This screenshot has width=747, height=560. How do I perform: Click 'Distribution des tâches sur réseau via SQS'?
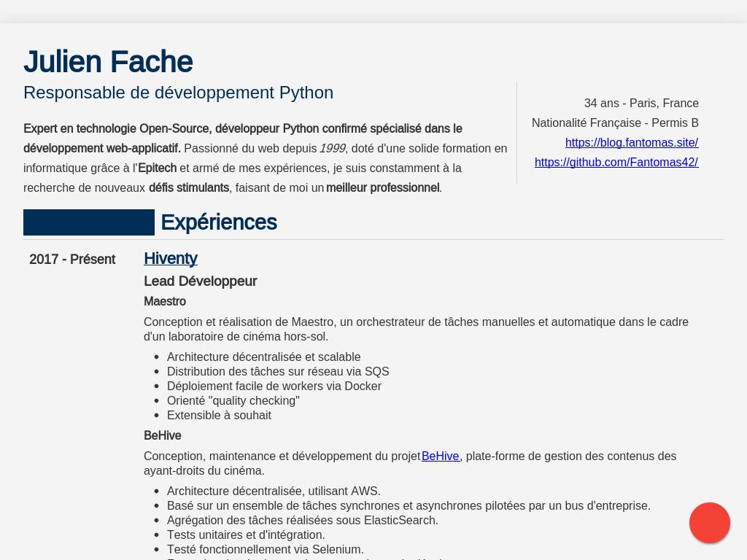point(278,371)
